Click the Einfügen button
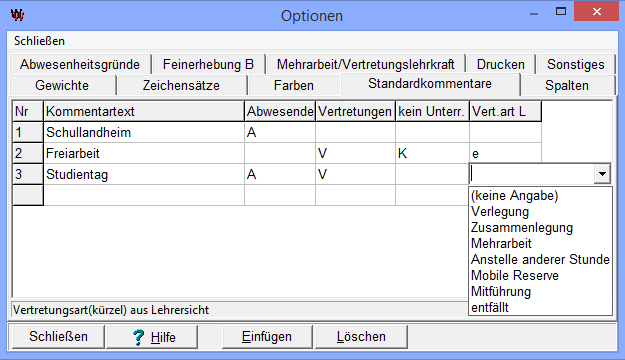 (267, 337)
